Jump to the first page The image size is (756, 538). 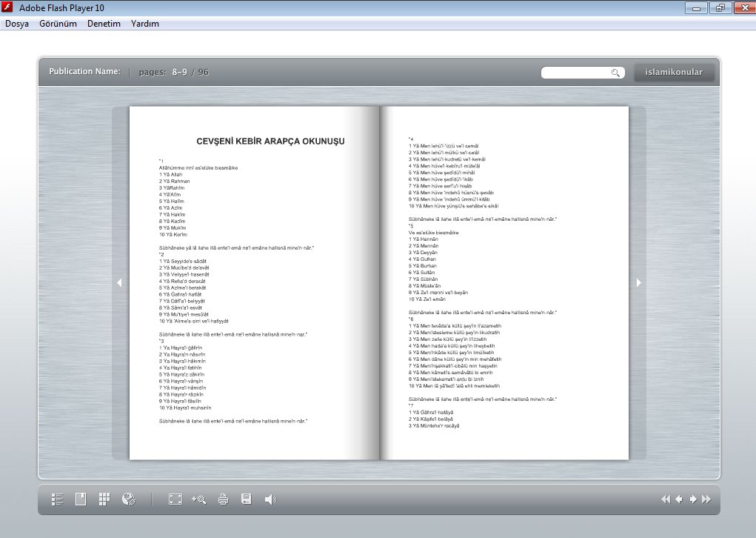666,499
